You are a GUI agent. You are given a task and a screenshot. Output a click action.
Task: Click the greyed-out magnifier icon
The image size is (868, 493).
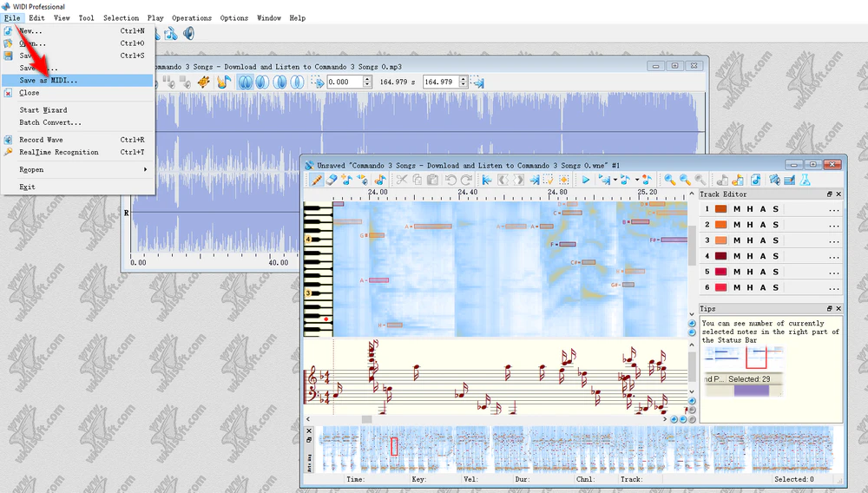[700, 180]
